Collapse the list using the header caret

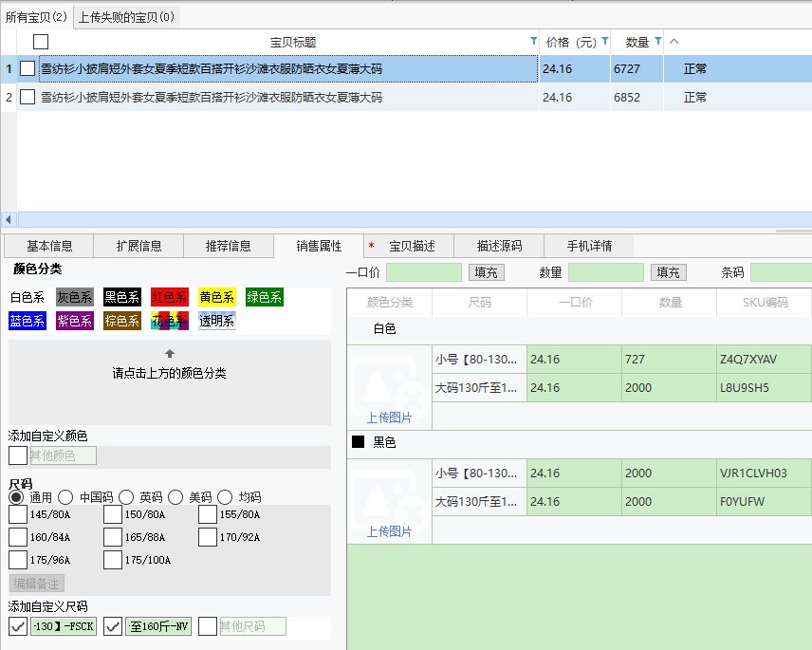(x=674, y=42)
